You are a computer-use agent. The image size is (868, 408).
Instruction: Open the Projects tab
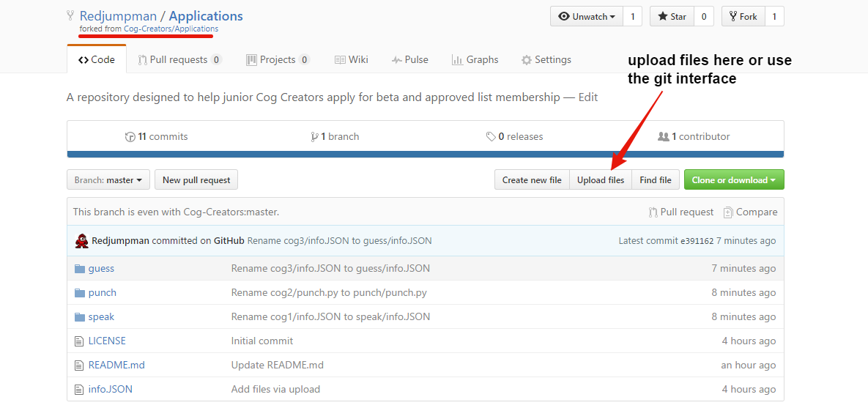tap(278, 60)
